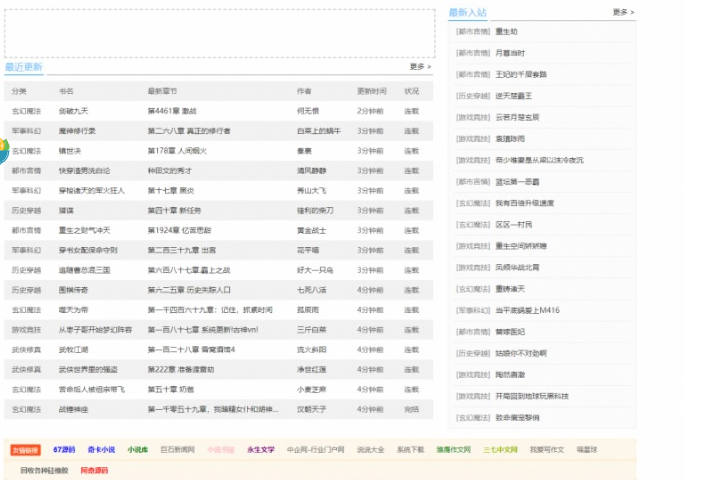Image resolution: width=707 pixels, height=480 pixels.
Task: Click author name 锋利的柴刀
Action: 315,210
